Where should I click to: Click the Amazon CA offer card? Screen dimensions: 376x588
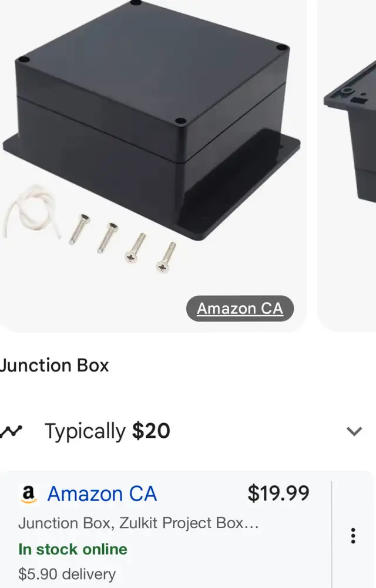(x=166, y=529)
